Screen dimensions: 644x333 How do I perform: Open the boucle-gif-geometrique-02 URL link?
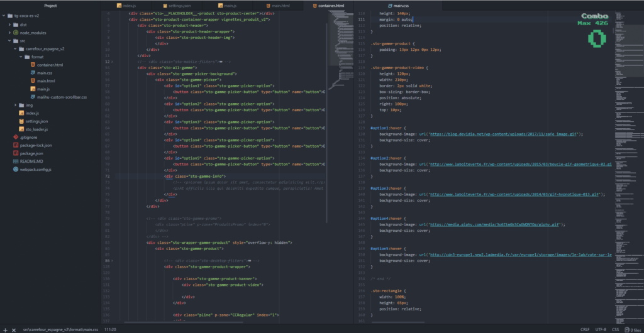[x=521, y=164]
